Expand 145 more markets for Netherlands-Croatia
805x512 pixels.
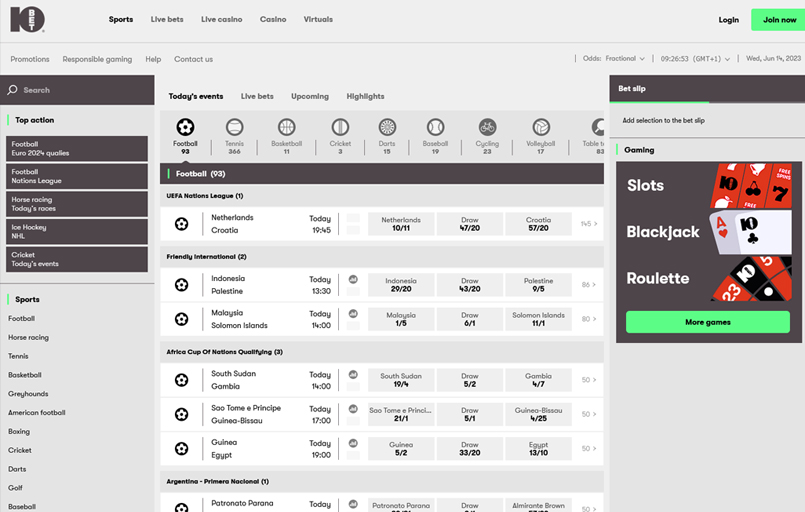click(589, 224)
